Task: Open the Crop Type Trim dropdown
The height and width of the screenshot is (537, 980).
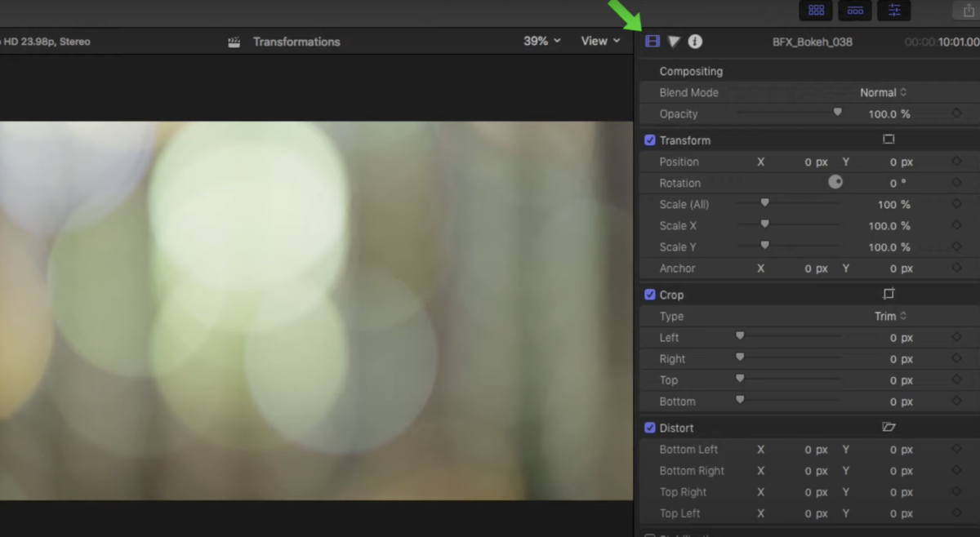Action: (x=891, y=316)
